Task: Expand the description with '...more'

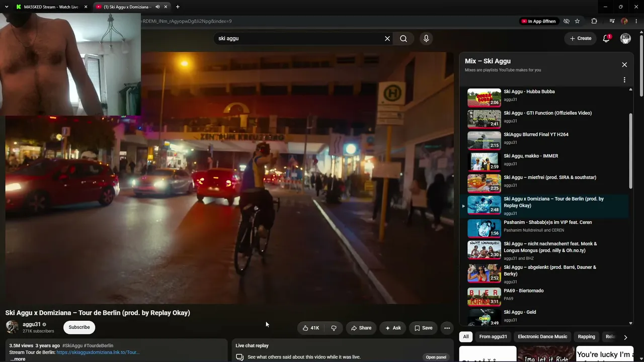Action: pos(17,359)
